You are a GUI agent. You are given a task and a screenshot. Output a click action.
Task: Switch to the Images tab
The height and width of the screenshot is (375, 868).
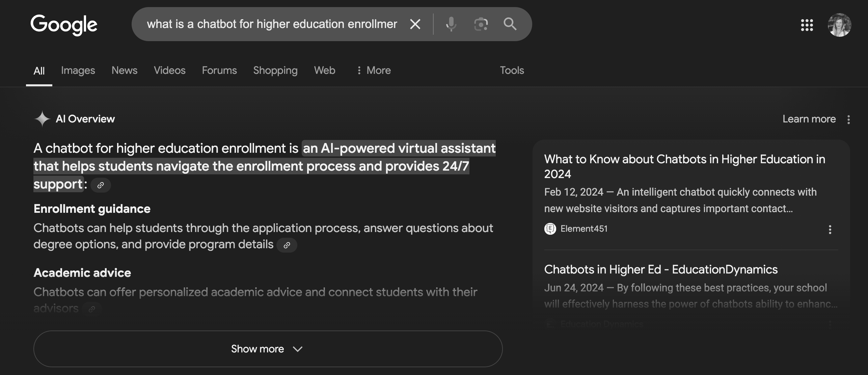point(78,70)
